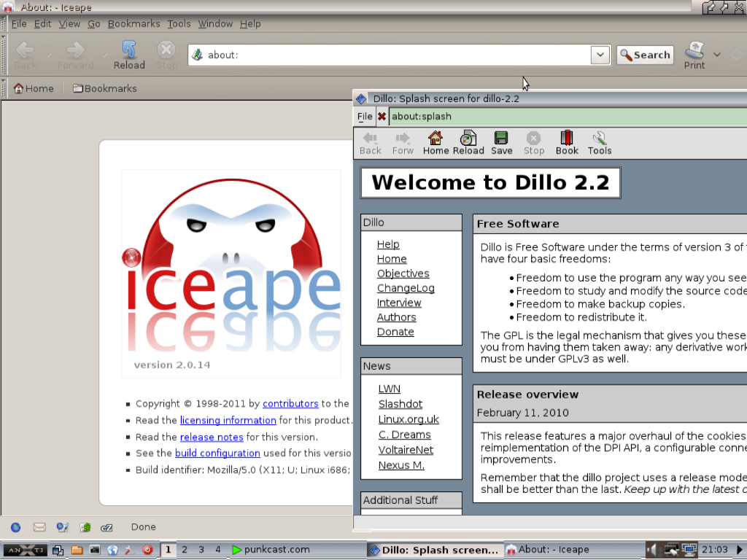The height and width of the screenshot is (560, 747).
Task: Click the red power logout taskbar icon
Action: point(147,550)
